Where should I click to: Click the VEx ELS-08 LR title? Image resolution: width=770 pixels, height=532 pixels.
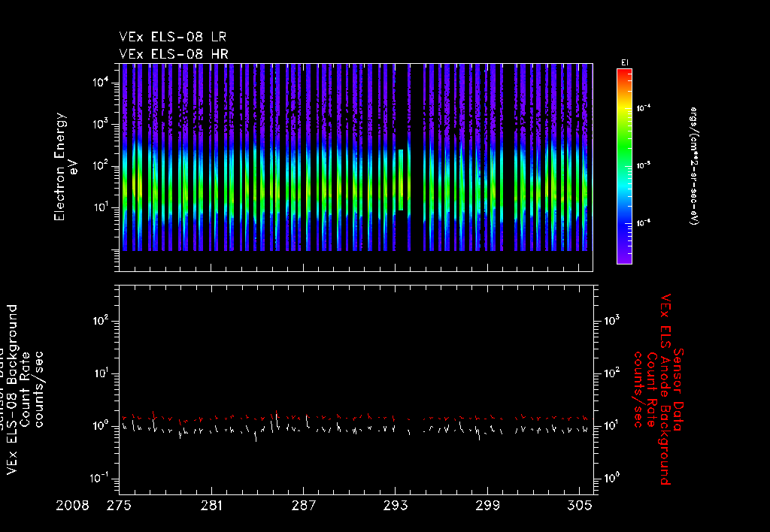[172, 37]
